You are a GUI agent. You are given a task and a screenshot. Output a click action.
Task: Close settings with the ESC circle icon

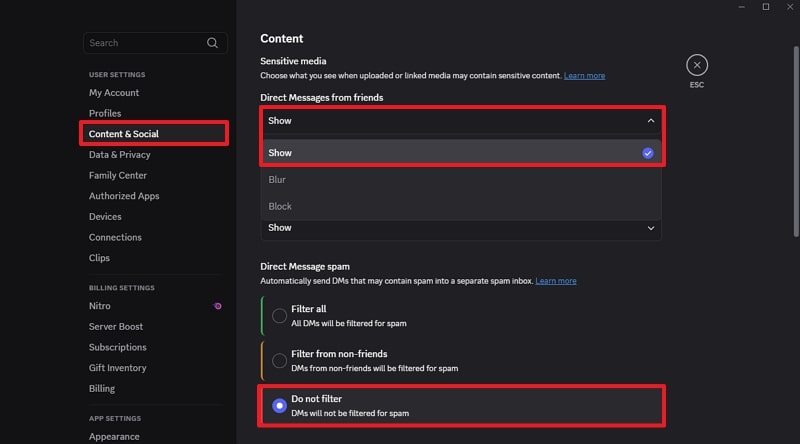pos(696,65)
